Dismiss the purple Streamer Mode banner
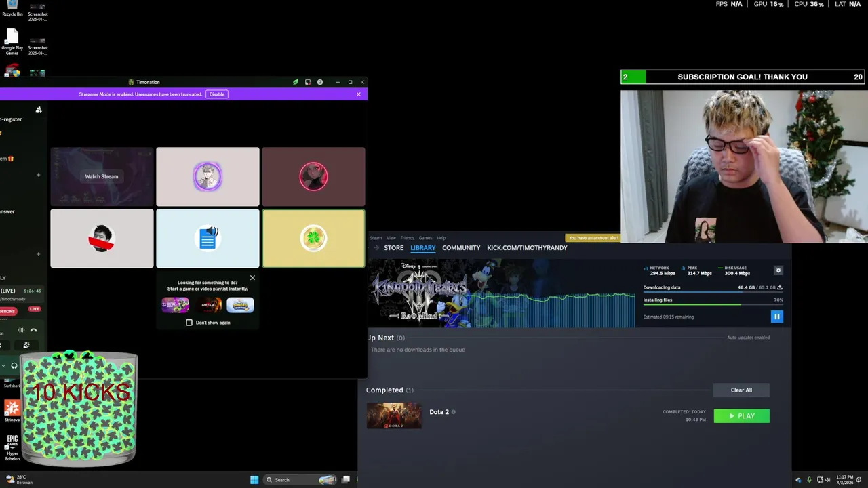This screenshot has height=488, width=868. [359, 94]
